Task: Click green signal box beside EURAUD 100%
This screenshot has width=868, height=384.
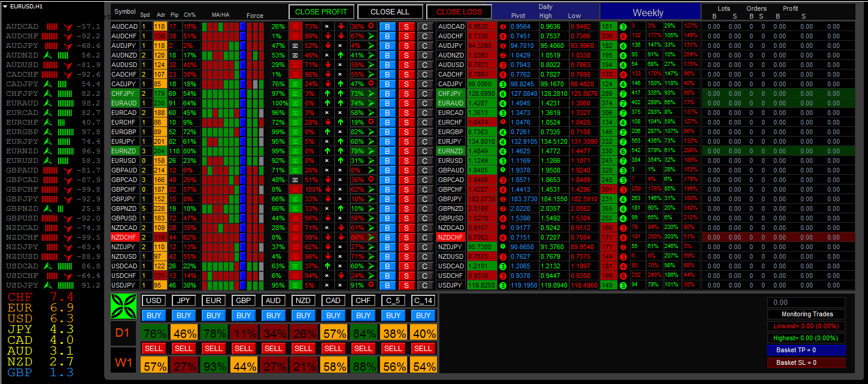Action: pyautogui.click(x=295, y=103)
